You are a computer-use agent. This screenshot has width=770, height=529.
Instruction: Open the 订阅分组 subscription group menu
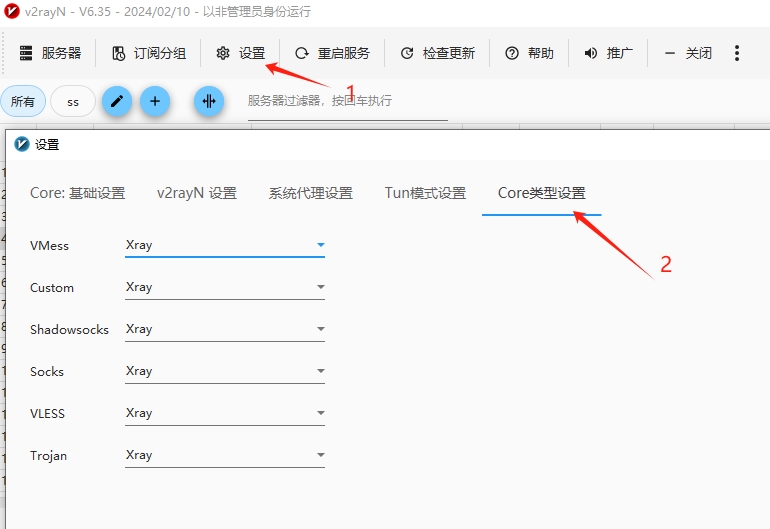click(x=149, y=53)
